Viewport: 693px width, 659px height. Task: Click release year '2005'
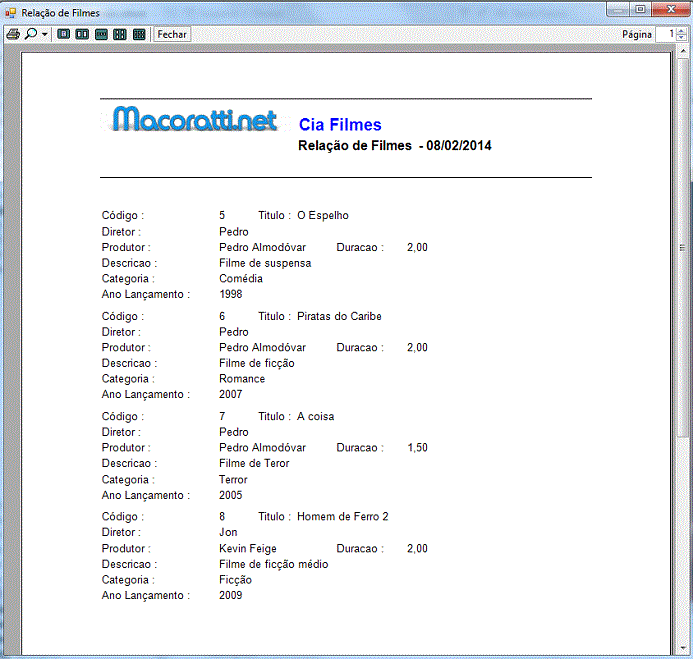click(230, 495)
